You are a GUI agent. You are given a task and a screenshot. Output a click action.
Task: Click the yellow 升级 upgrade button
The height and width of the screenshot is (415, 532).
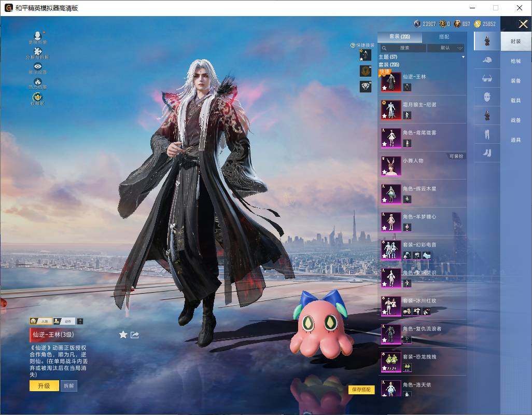(x=44, y=386)
